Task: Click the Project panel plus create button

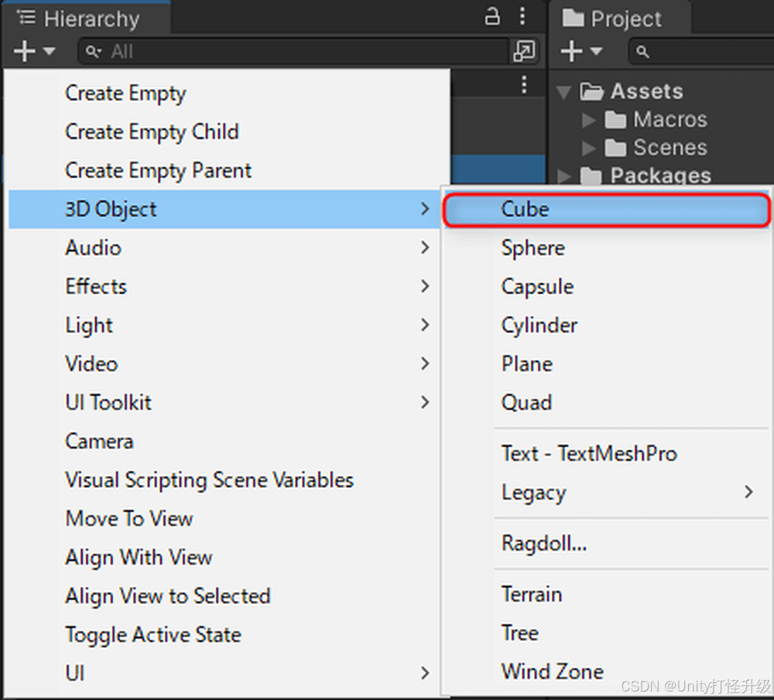Action: [572, 51]
